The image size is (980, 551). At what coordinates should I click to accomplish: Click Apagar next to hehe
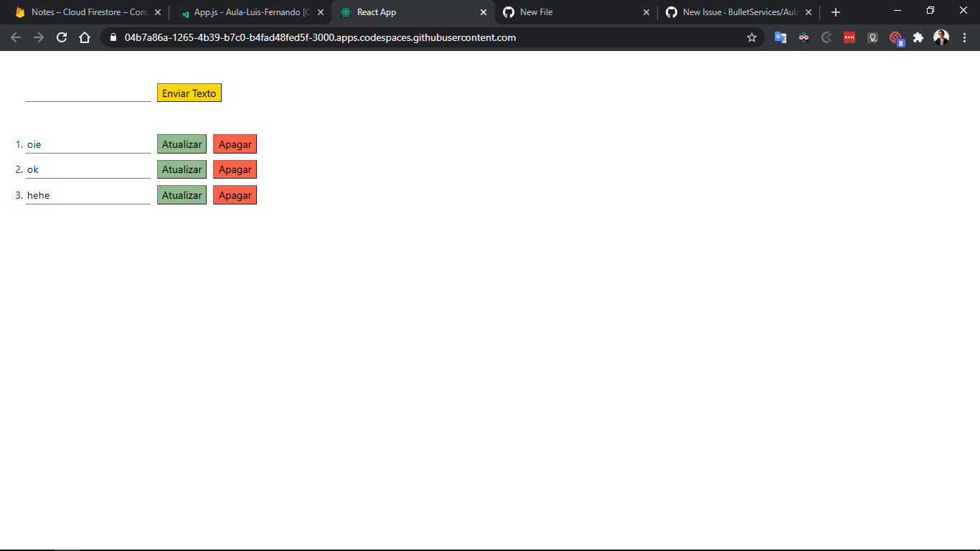(x=235, y=194)
